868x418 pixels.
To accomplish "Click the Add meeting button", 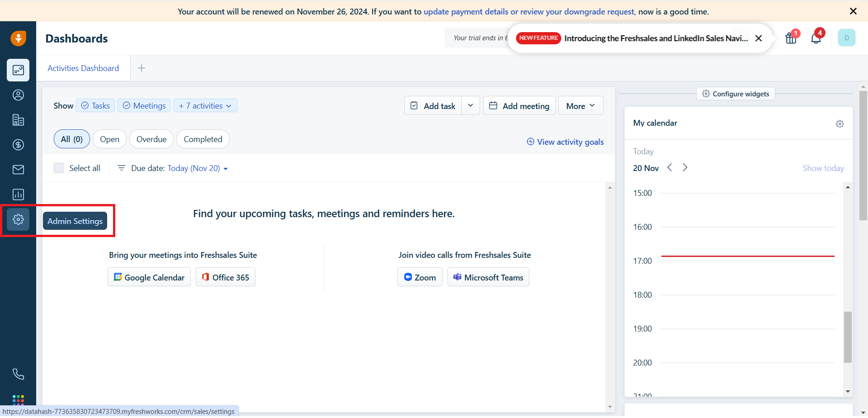I will click(x=519, y=106).
